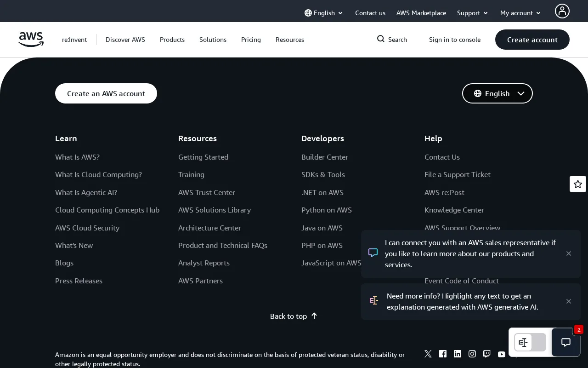The image size is (588, 368).
Task: Click Sign in to console
Action: (455, 40)
